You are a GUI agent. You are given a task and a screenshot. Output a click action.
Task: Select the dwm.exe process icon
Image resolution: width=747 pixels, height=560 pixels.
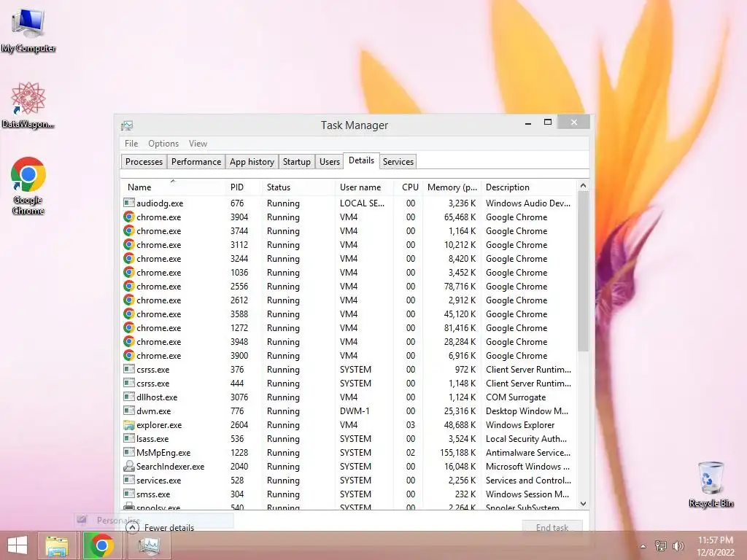pyautogui.click(x=128, y=411)
